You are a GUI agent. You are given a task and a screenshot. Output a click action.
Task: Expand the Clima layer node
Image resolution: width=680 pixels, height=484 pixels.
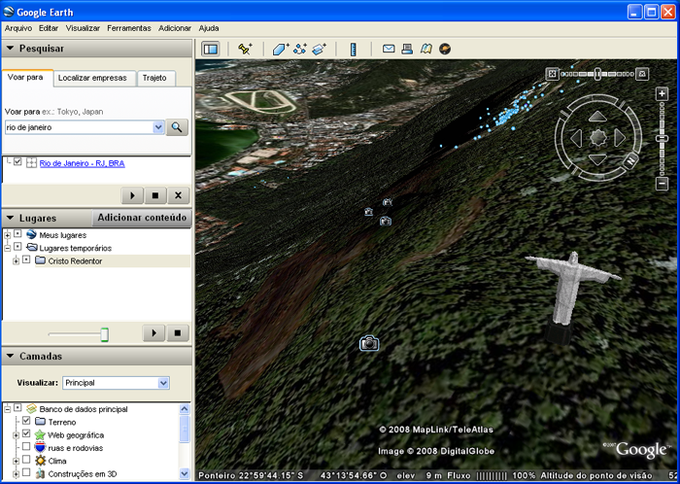pyautogui.click(x=16, y=461)
